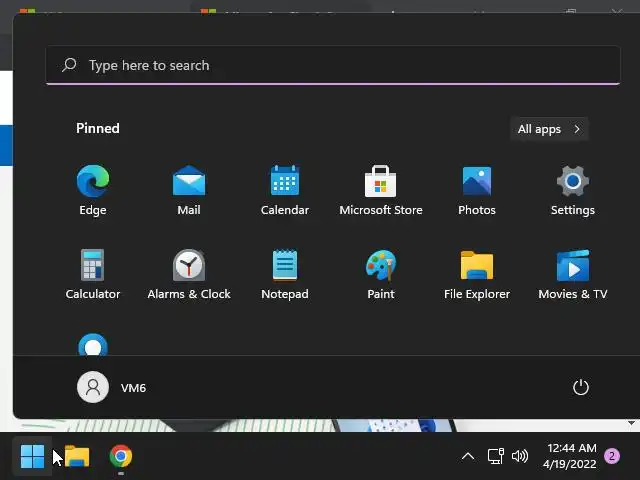Open the VM6 user account menu
The height and width of the screenshot is (480, 640).
point(111,387)
